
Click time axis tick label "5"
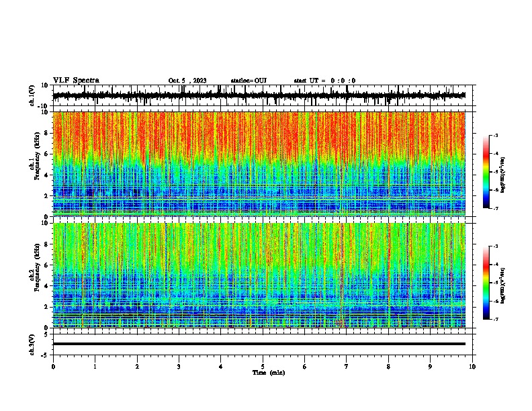tap(263, 367)
